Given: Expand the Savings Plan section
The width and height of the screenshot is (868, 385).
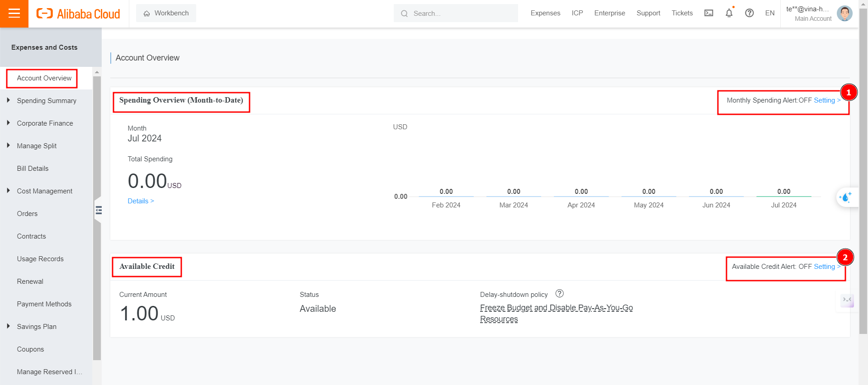Looking at the screenshot, I should click(37, 327).
